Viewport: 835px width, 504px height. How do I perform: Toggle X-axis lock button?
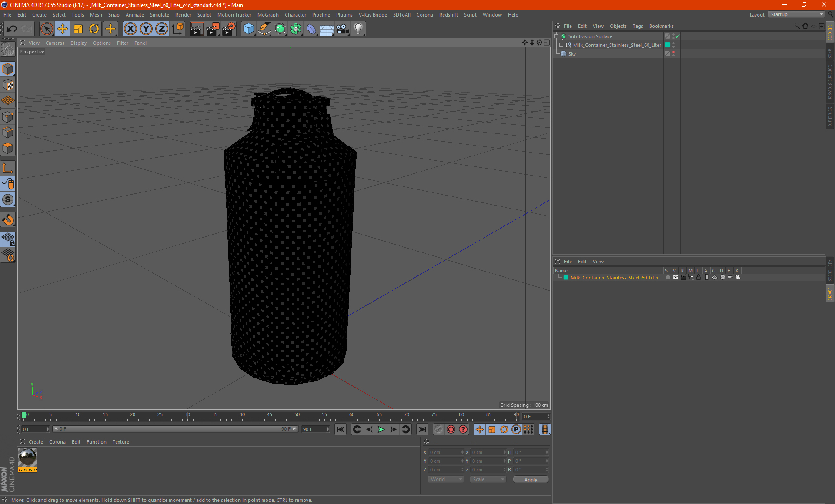pos(130,29)
